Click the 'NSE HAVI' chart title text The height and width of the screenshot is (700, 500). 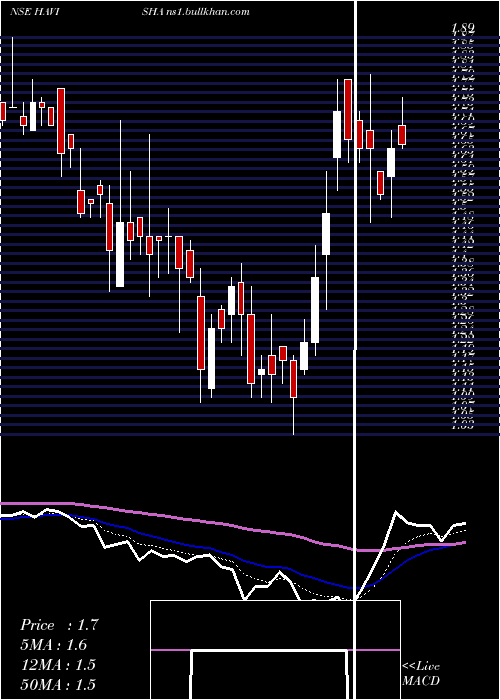(x=35, y=12)
